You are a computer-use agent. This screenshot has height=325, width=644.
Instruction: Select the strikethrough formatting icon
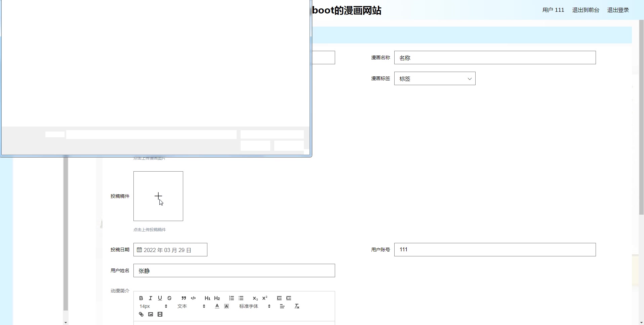[169, 298]
